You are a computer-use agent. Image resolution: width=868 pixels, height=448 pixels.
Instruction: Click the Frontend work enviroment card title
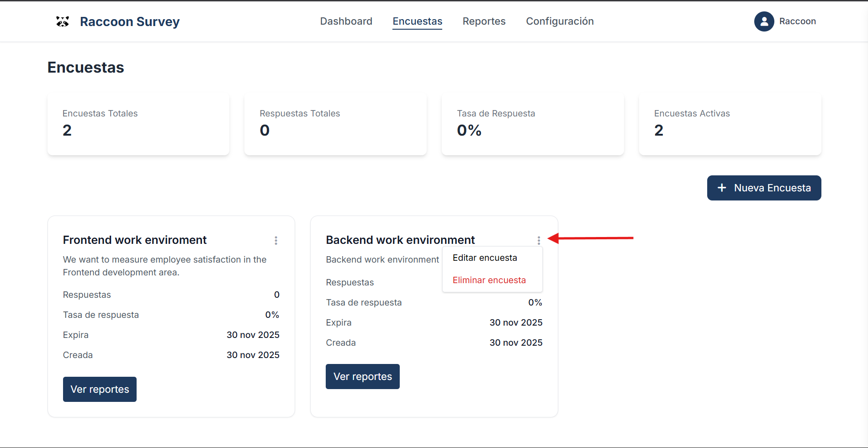click(x=135, y=240)
